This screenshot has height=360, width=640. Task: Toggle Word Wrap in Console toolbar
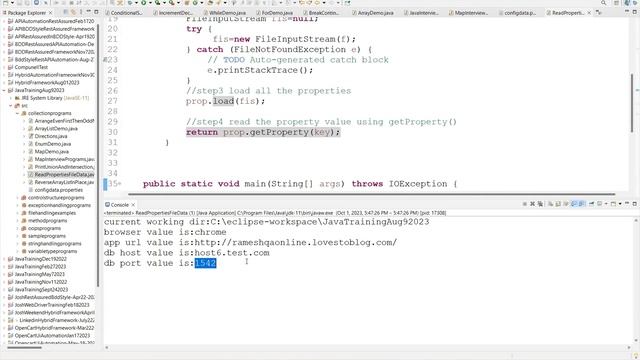(566, 204)
